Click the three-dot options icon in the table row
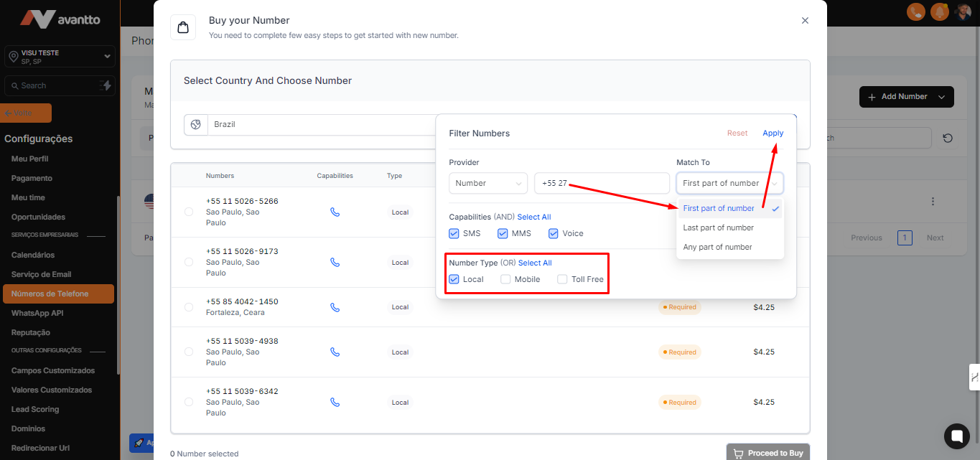The height and width of the screenshot is (460, 980). click(933, 202)
